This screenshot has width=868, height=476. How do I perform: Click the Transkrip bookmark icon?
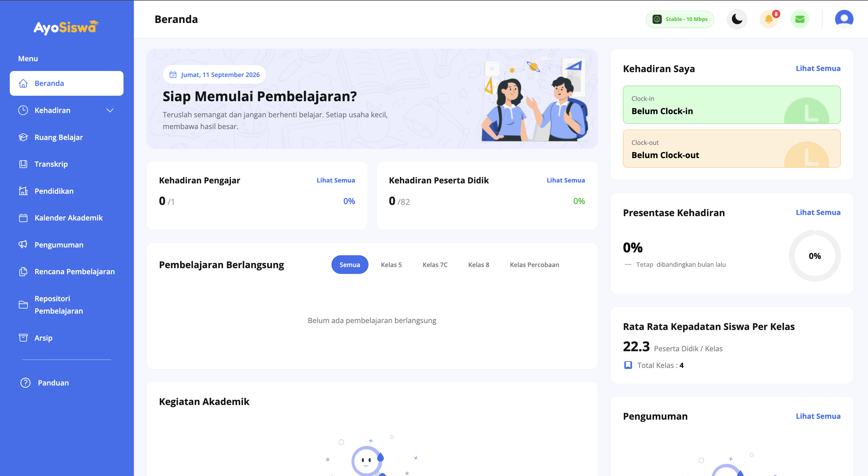23,164
